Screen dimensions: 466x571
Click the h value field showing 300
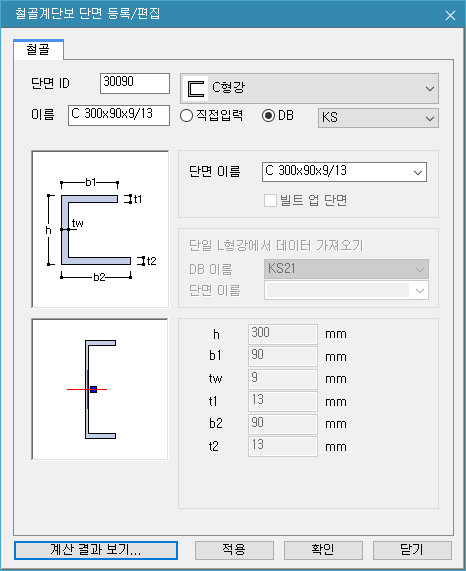[x=283, y=334]
